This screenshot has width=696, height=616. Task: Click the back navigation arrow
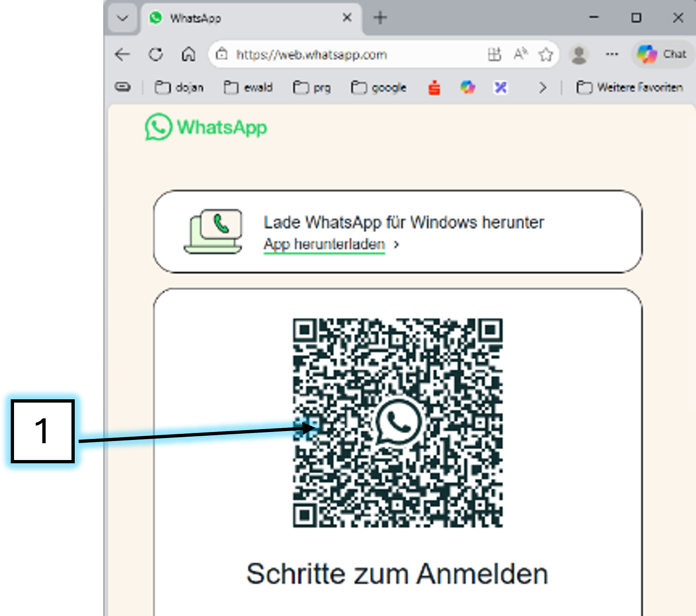click(x=122, y=55)
